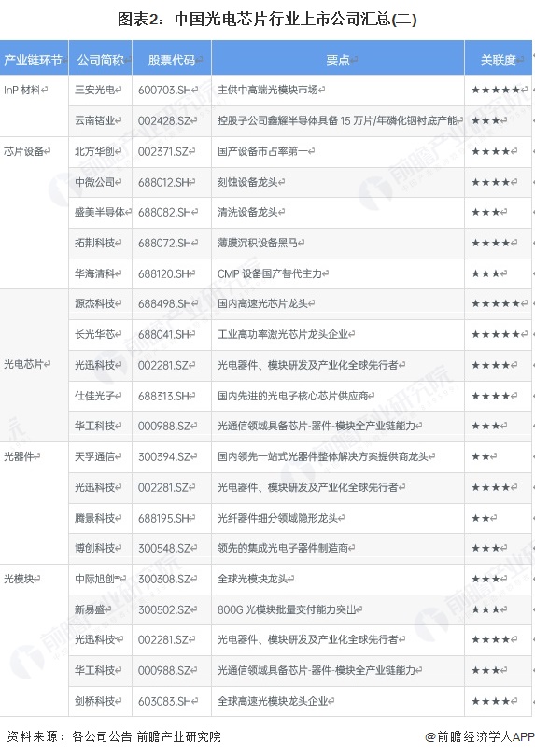
Task: Click stock code 600703.SH
Action: (x=165, y=90)
